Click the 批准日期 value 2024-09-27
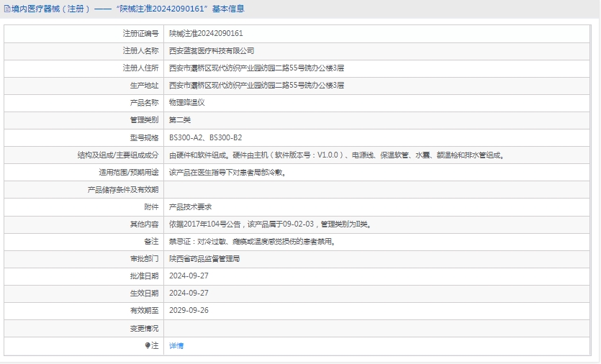This screenshot has height=364, width=601. 189,276
